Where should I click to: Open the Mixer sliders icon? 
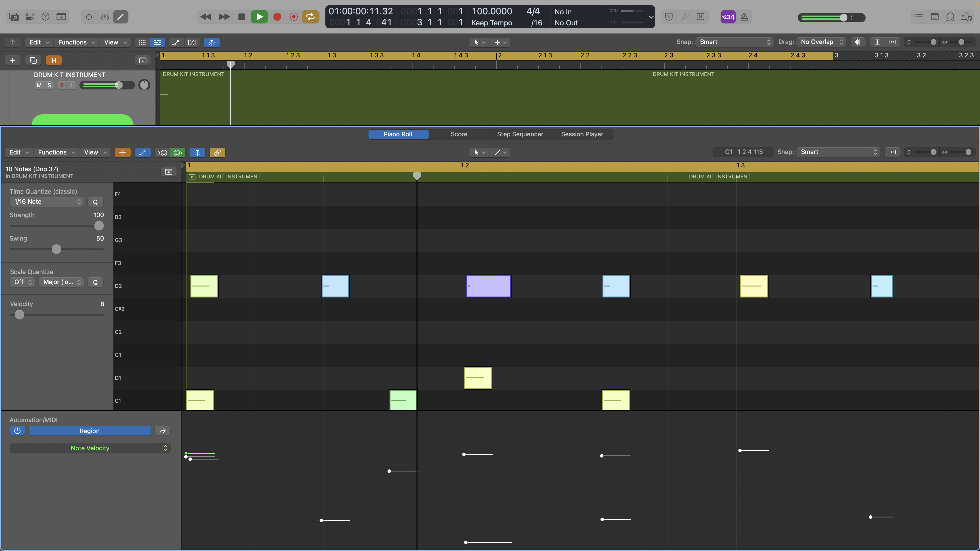(x=105, y=17)
